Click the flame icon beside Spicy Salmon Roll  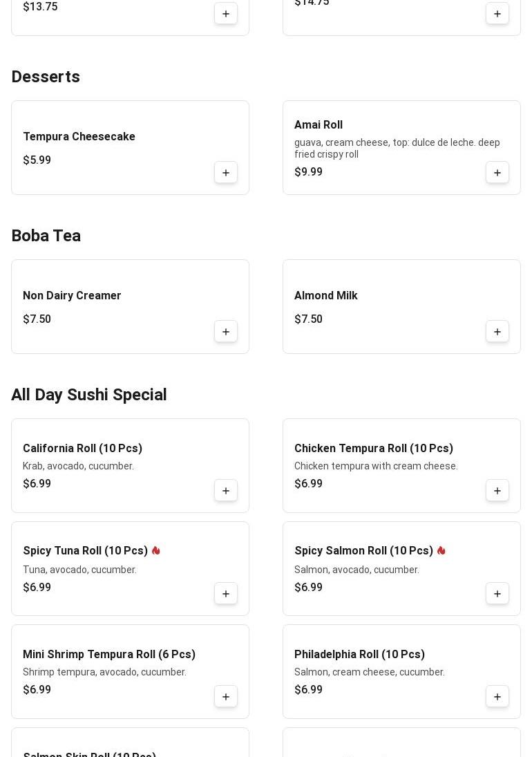(x=441, y=551)
